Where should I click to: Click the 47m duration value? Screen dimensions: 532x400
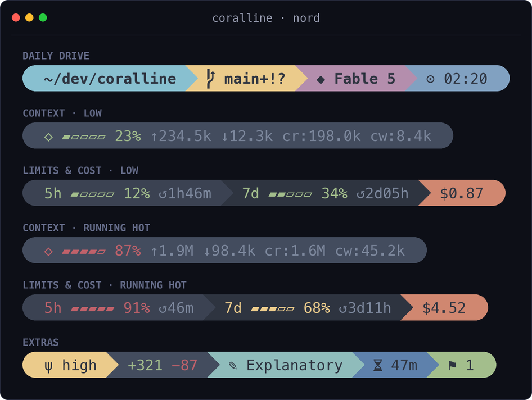coord(404,365)
